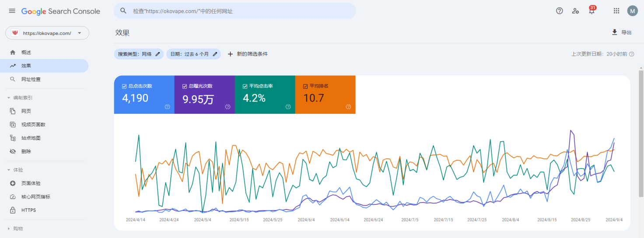Click the 9.95万 impressions value
The image size is (644, 238).
198,99
